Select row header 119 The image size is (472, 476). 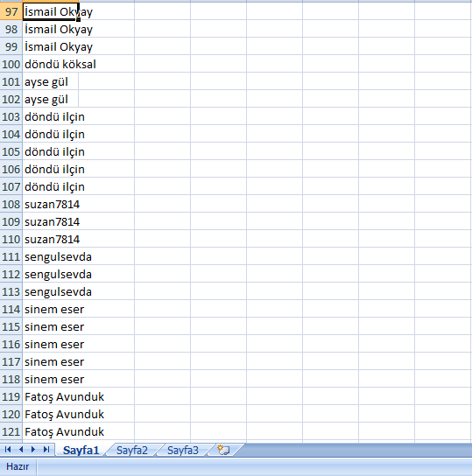(x=11, y=396)
